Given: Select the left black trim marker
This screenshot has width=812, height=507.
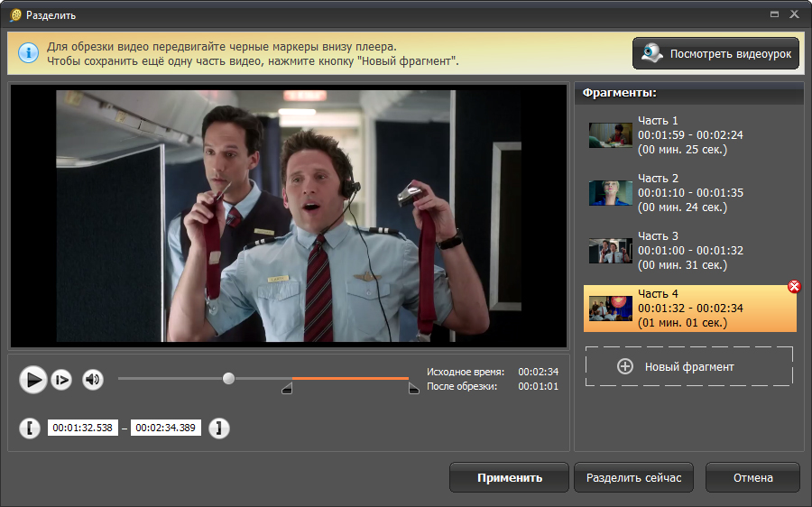Looking at the screenshot, I should point(288,389).
